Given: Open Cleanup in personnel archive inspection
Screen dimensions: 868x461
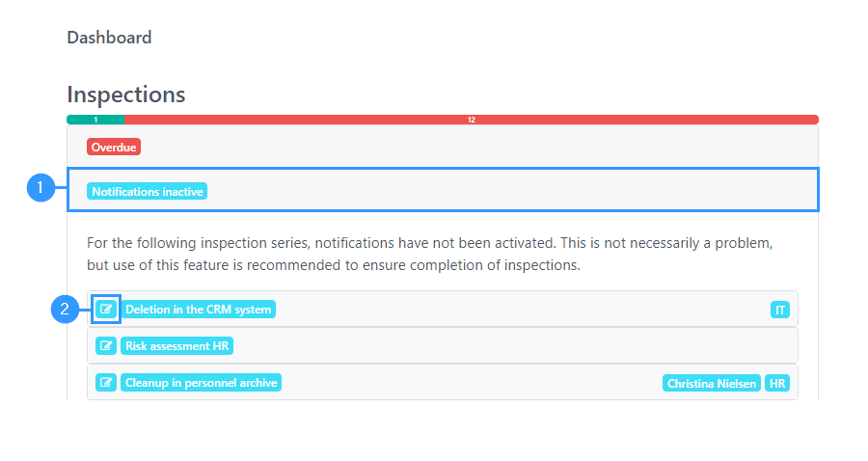Looking at the screenshot, I should pos(201,383).
